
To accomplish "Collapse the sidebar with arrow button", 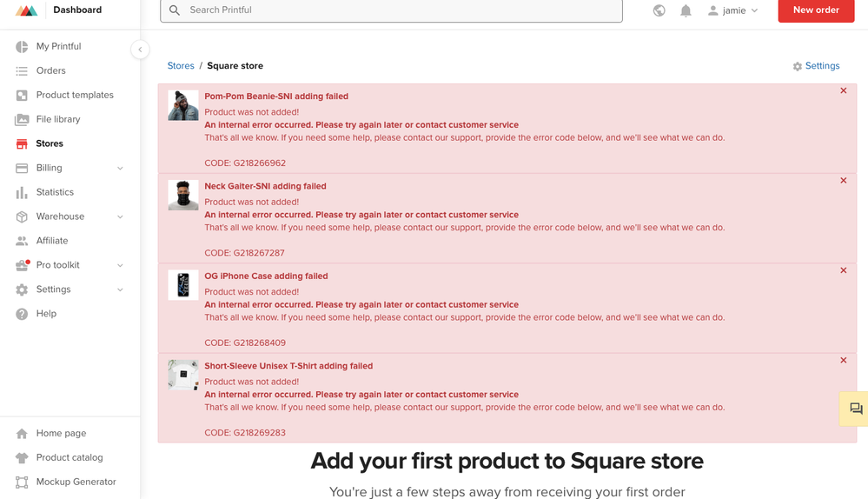I will (140, 50).
